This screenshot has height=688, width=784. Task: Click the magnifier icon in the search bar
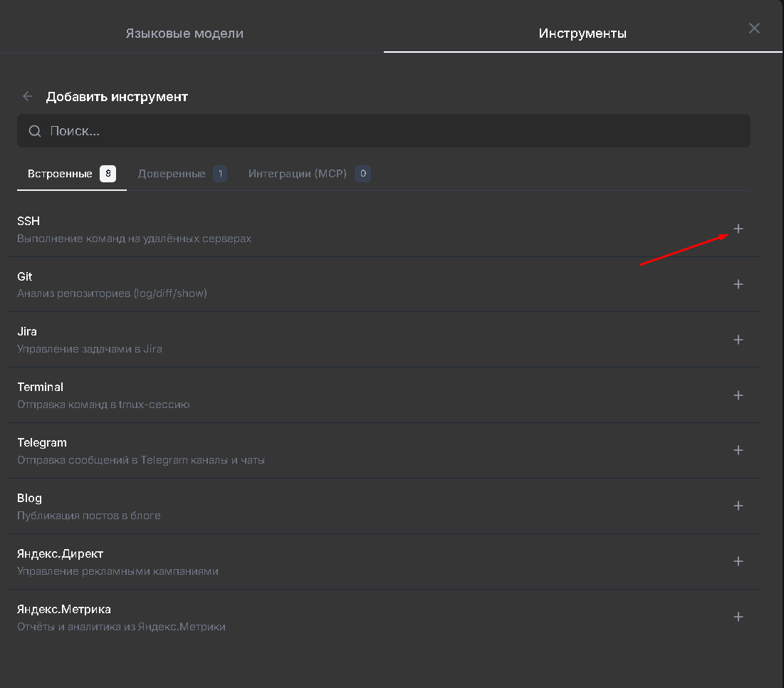(x=34, y=131)
